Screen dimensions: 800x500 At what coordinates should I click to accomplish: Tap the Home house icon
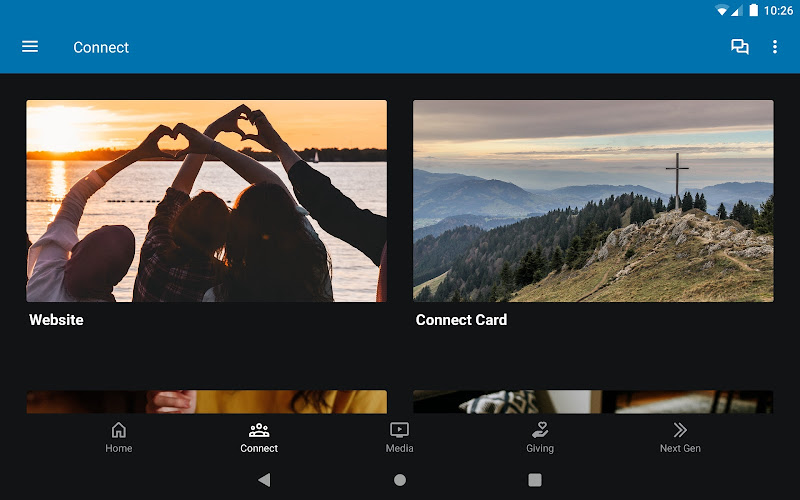click(x=118, y=430)
